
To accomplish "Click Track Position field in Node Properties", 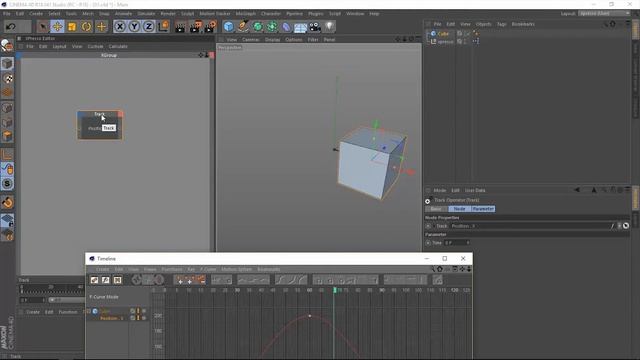I will 530,226.
